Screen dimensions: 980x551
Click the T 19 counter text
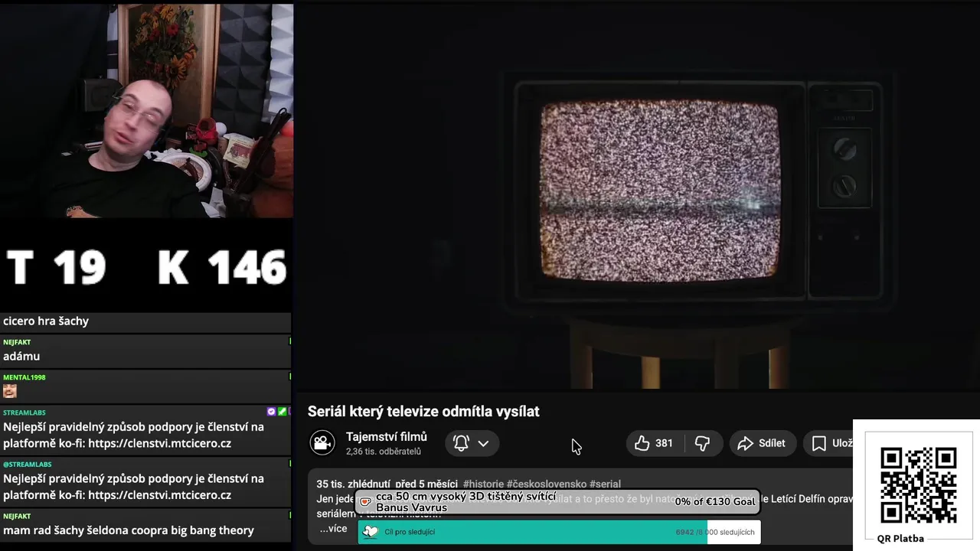pyautogui.click(x=56, y=268)
